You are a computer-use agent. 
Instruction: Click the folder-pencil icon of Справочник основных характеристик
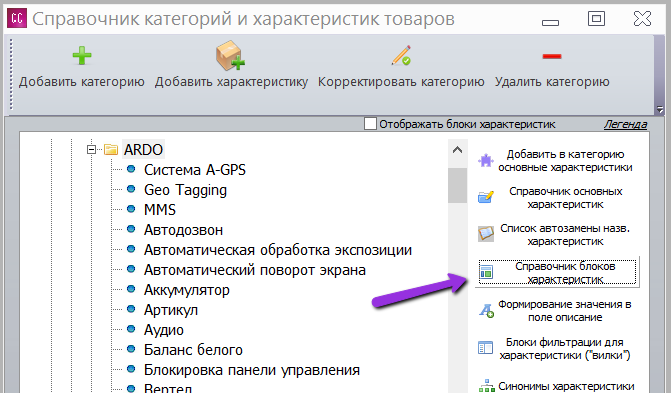(486, 197)
